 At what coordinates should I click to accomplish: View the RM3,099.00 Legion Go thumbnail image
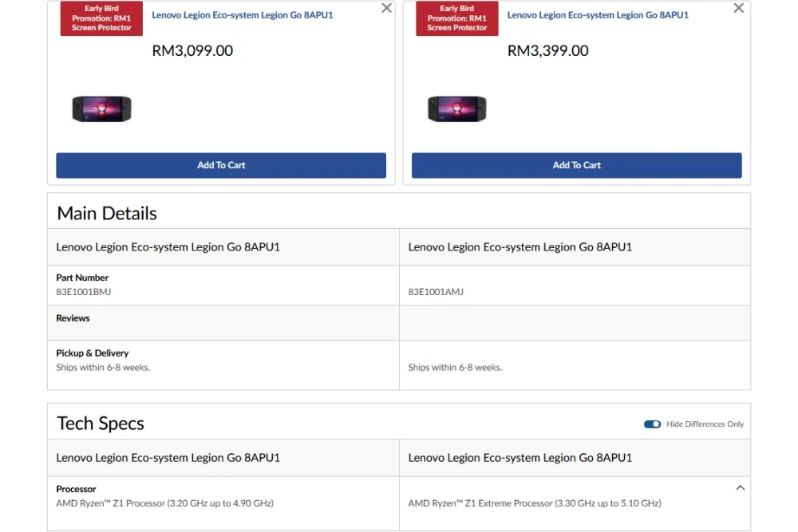pos(102,108)
